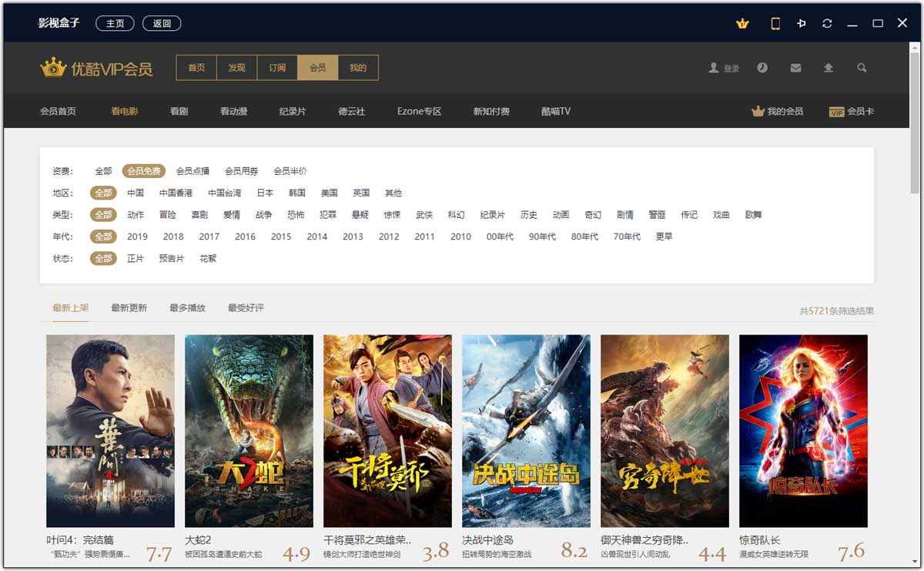Screen dimensions: 924x571
Task: Filter region by 中国香港
Action: point(176,193)
